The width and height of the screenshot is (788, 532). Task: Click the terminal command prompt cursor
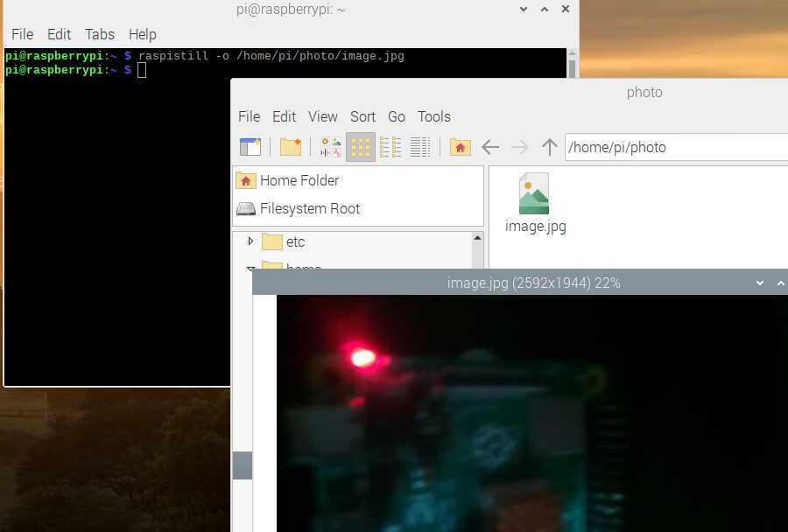[x=142, y=70]
